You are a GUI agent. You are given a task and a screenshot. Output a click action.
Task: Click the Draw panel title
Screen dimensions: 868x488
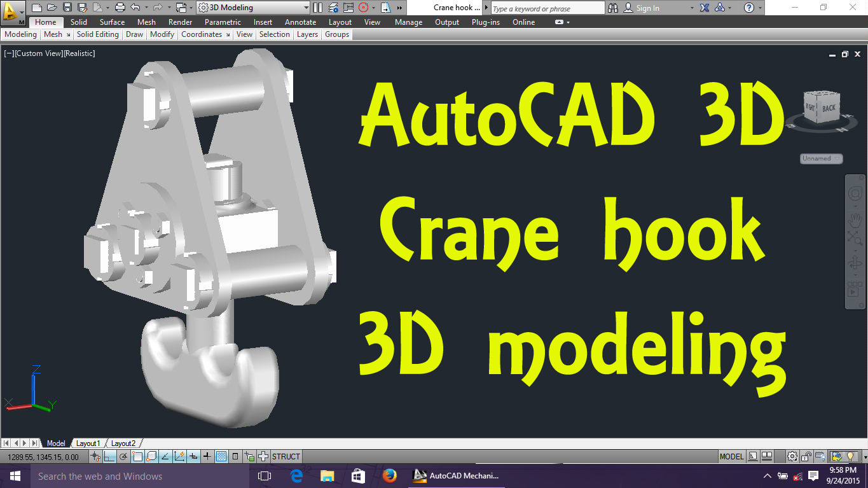pyautogui.click(x=135, y=34)
